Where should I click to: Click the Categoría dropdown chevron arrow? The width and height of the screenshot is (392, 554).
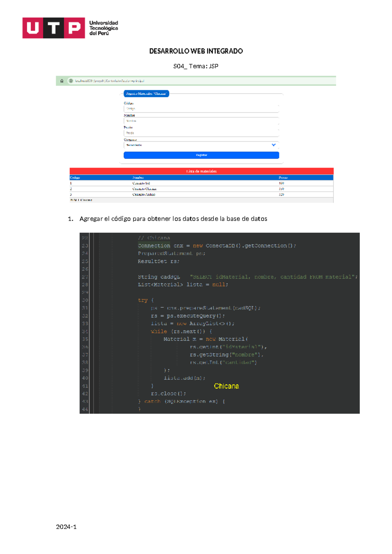pos(274,145)
